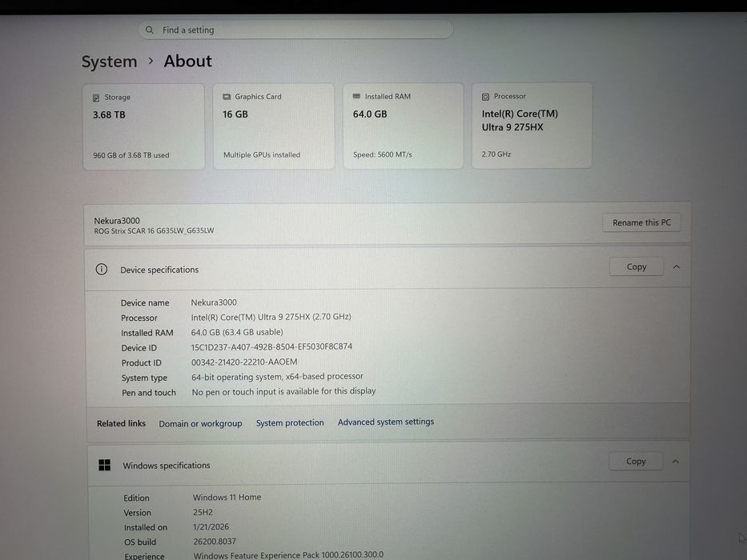Click 960 GB of 3.68 TB used text

(131, 155)
